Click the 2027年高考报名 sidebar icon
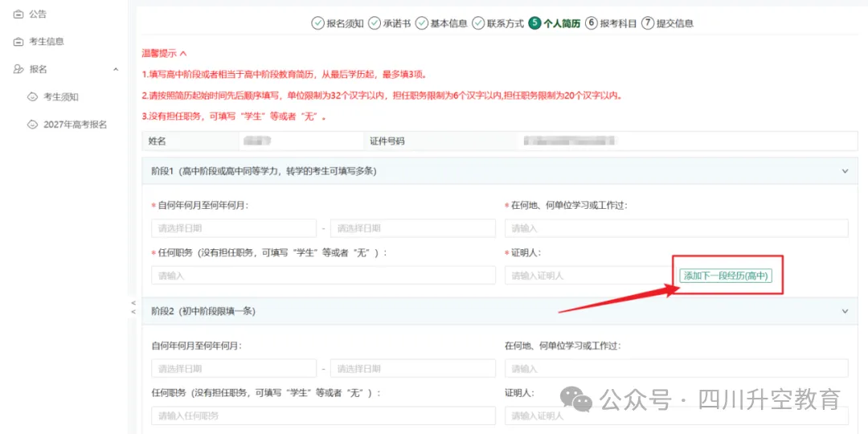 33,125
